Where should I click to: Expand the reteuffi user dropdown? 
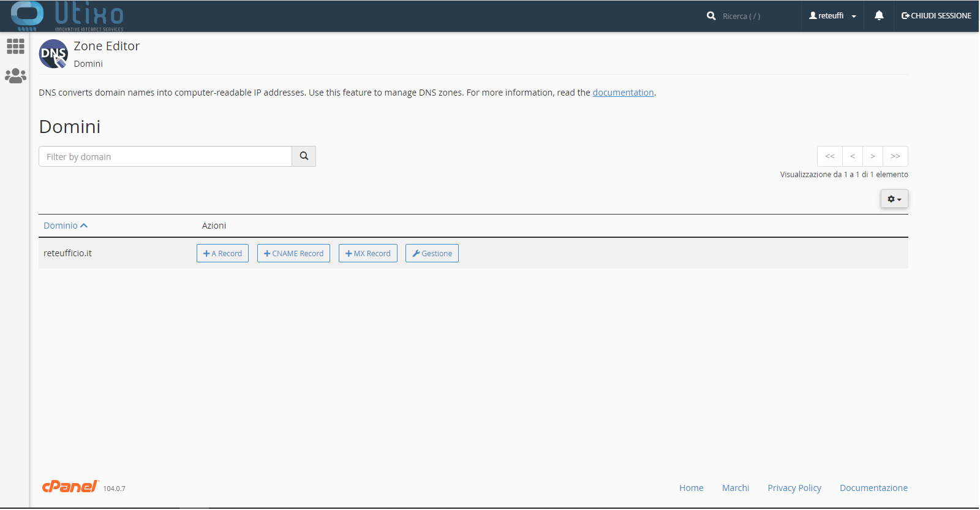point(832,16)
